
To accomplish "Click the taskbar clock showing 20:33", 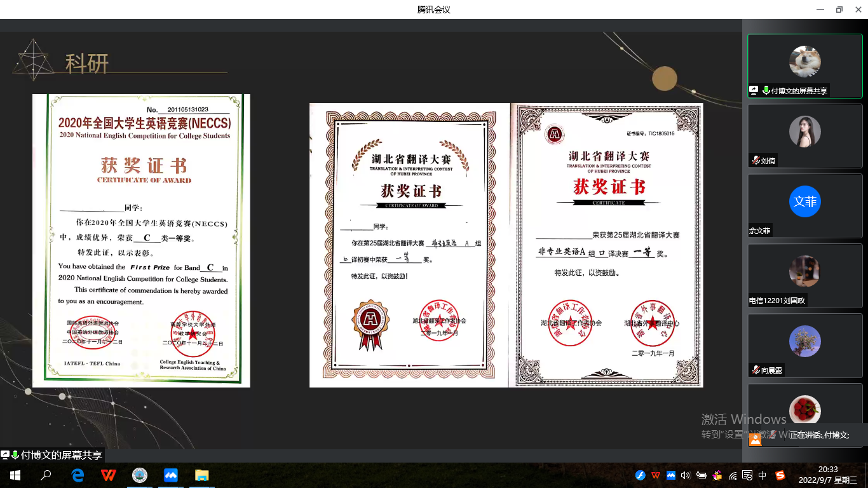I will pos(827,475).
